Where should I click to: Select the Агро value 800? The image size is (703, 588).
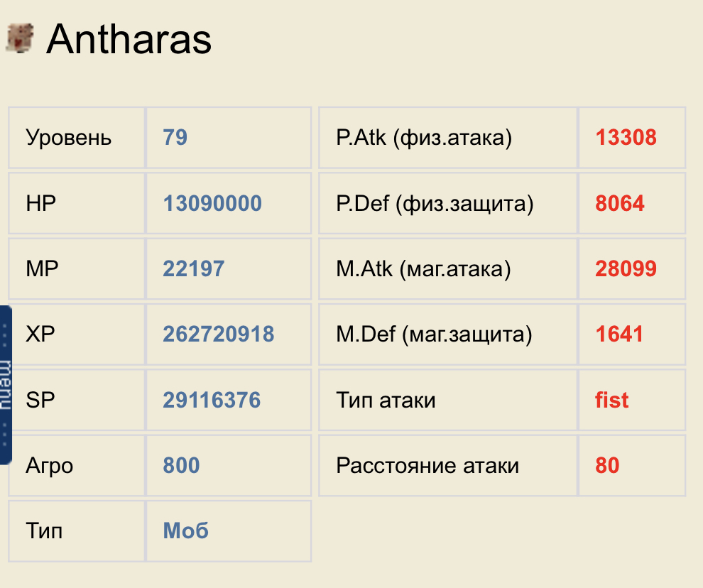[x=181, y=466]
